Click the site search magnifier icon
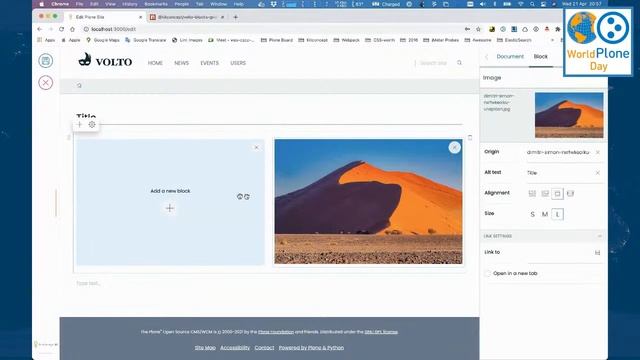 459,63
